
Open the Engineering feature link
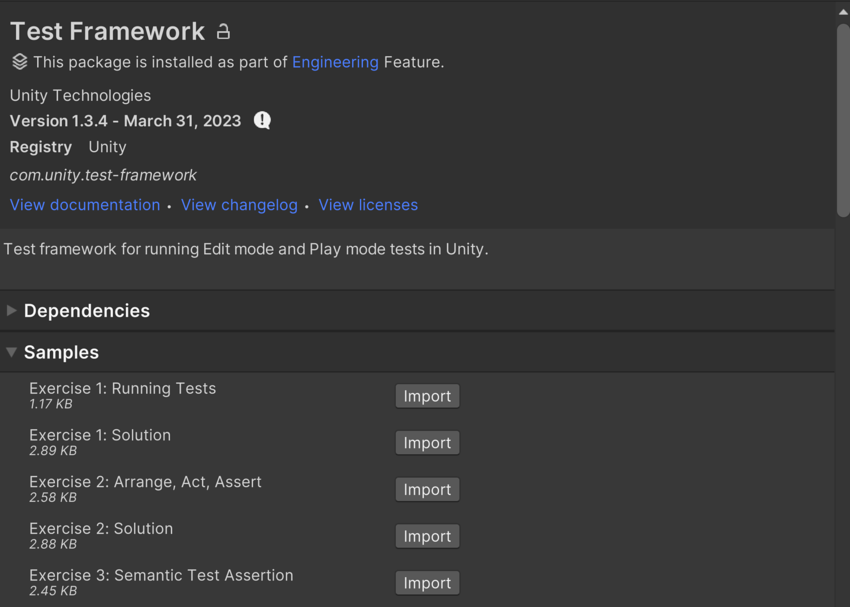(x=335, y=62)
